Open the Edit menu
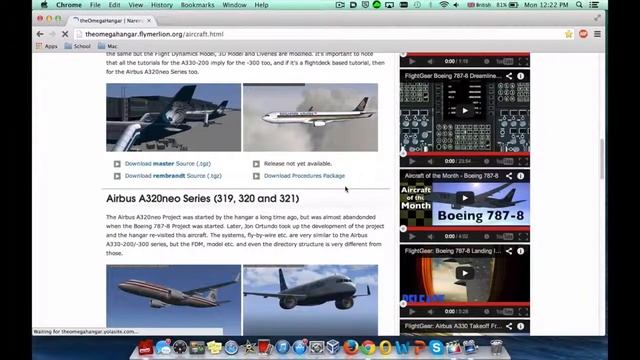This screenshot has width=640, height=360. [114, 5]
